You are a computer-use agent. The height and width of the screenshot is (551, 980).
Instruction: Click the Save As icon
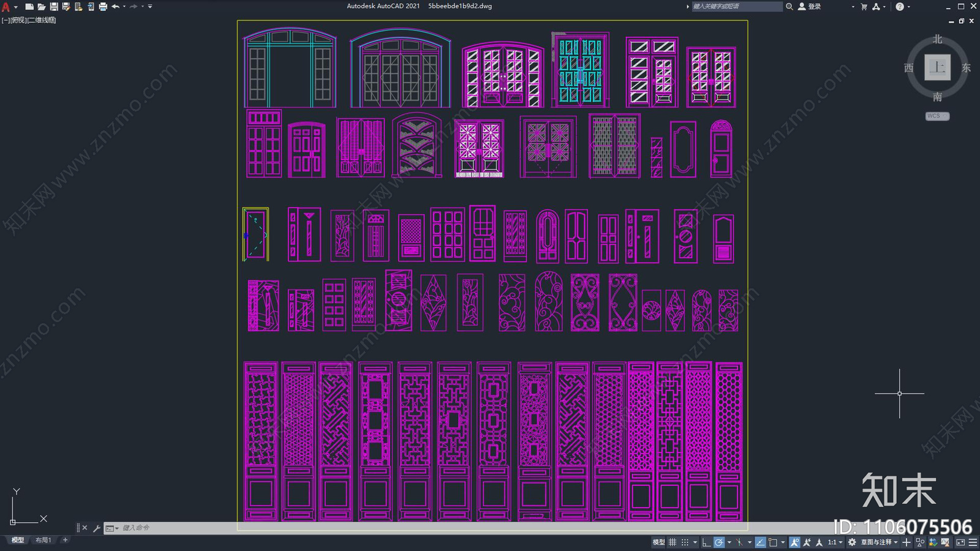66,7
